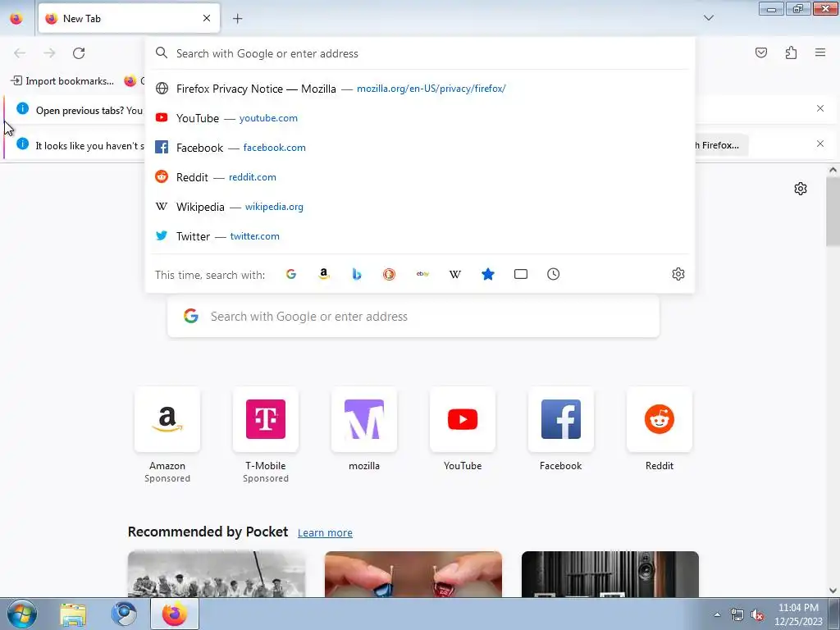
Task: Click the scrollbar down arrow
Action: (x=833, y=591)
